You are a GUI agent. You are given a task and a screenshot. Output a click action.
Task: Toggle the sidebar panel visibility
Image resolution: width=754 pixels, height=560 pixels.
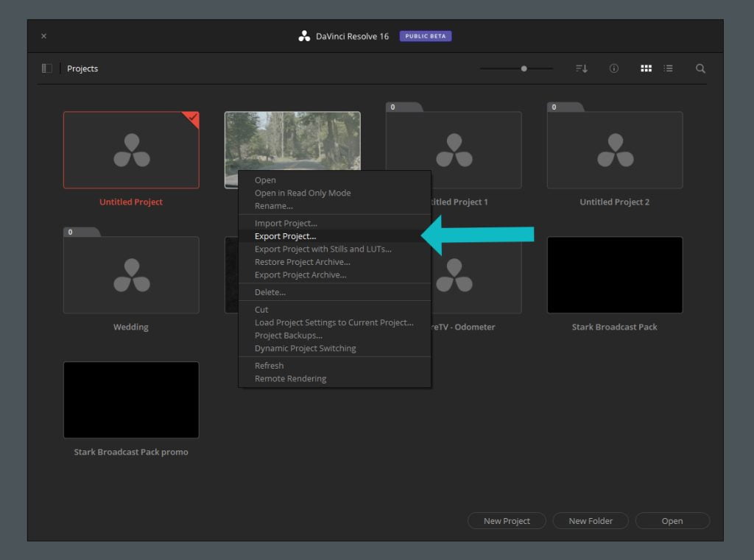[46, 68]
